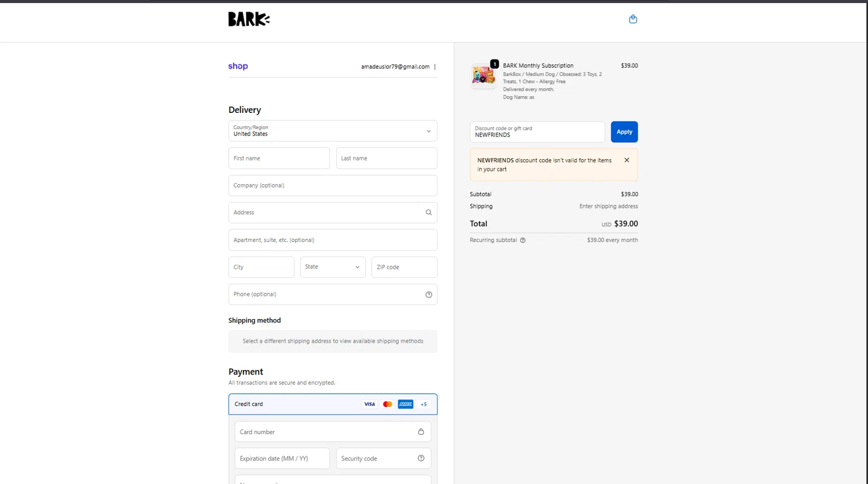868x484 pixels.
Task: Click the Enter shipping address text
Action: pos(609,206)
